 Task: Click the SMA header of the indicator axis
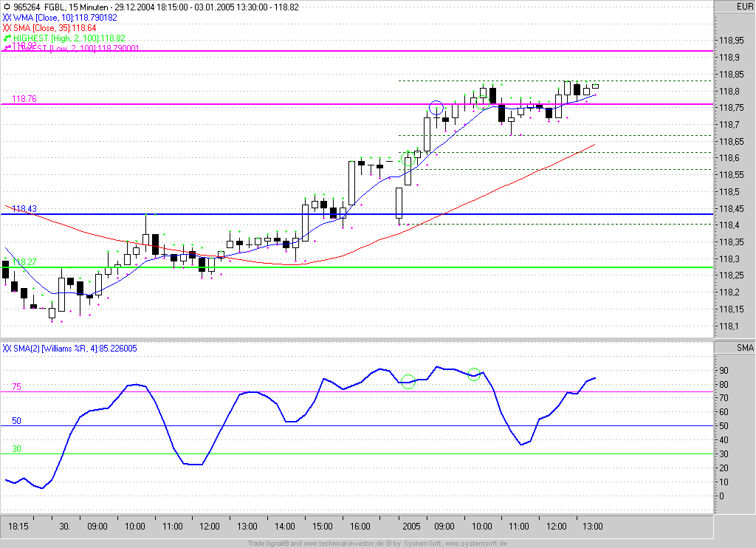(x=744, y=347)
